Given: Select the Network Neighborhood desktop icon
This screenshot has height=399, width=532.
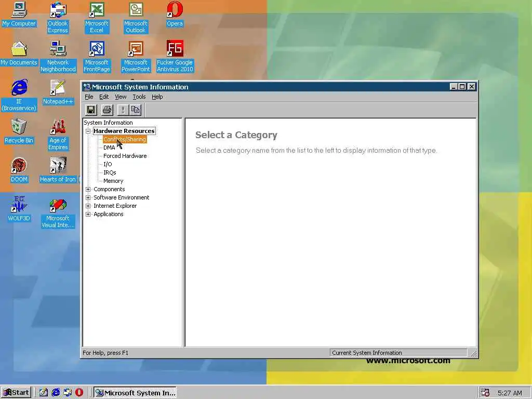Looking at the screenshot, I should (58, 57).
